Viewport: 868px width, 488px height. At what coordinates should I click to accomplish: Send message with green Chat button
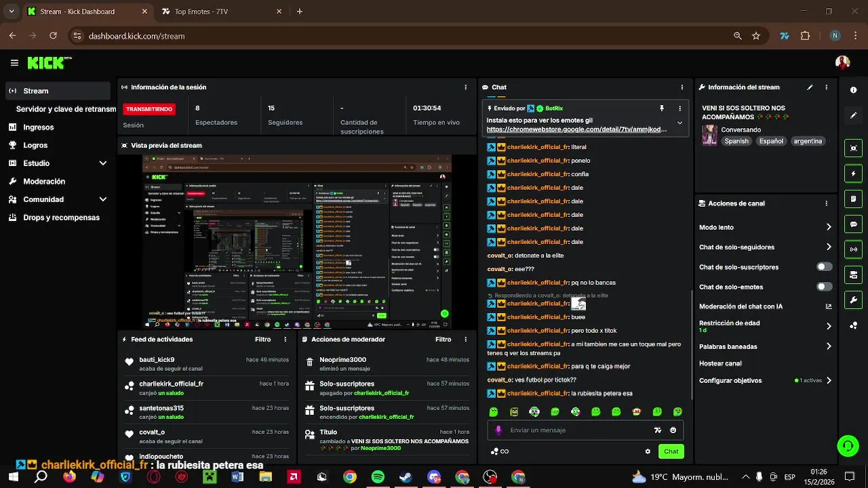[x=671, y=451]
